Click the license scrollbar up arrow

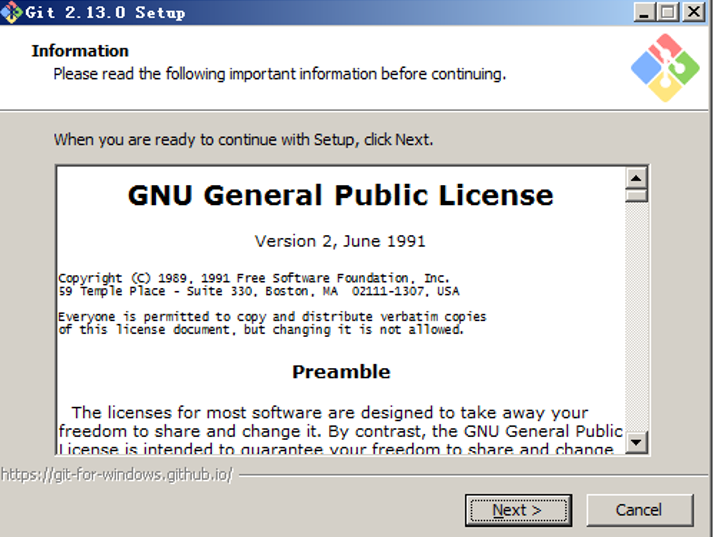[x=636, y=178]
